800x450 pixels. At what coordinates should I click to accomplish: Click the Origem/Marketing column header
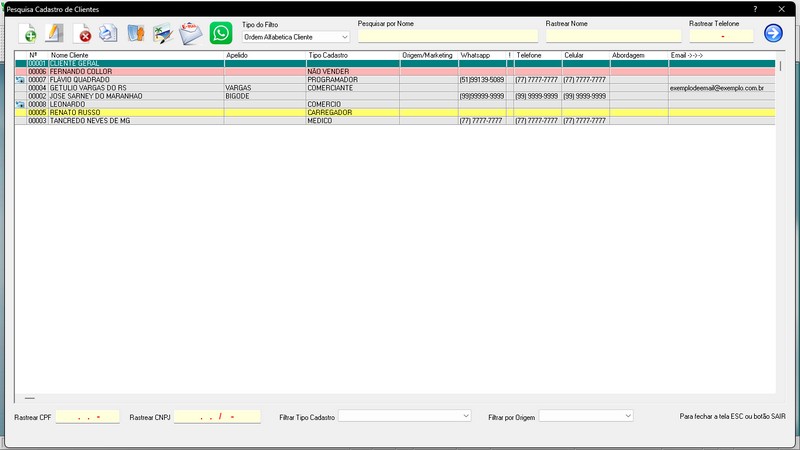tap(429, 55)
